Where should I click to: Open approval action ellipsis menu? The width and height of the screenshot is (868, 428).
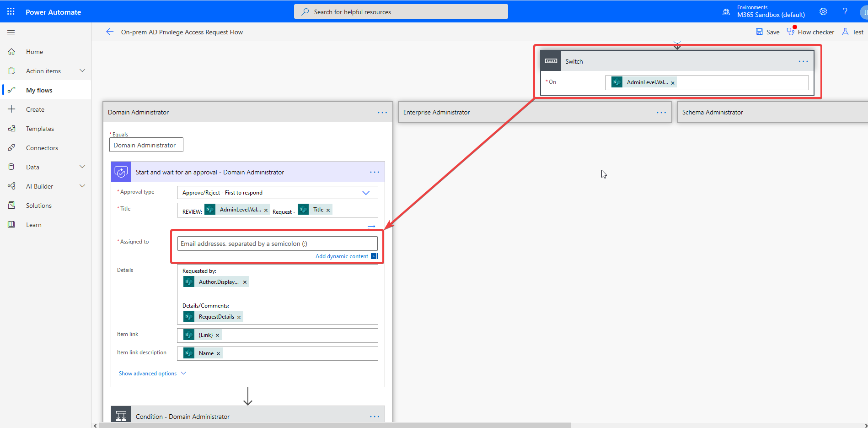(x=375, y=172)
